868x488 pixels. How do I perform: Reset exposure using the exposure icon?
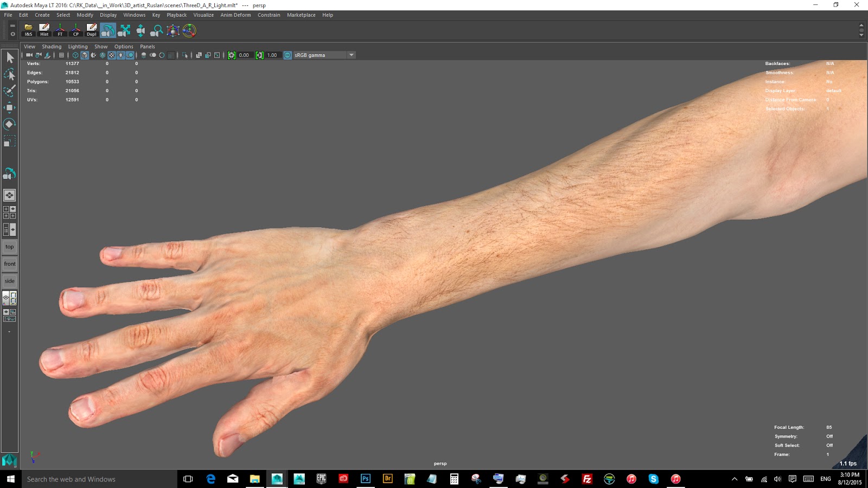(x=232, y=55)
